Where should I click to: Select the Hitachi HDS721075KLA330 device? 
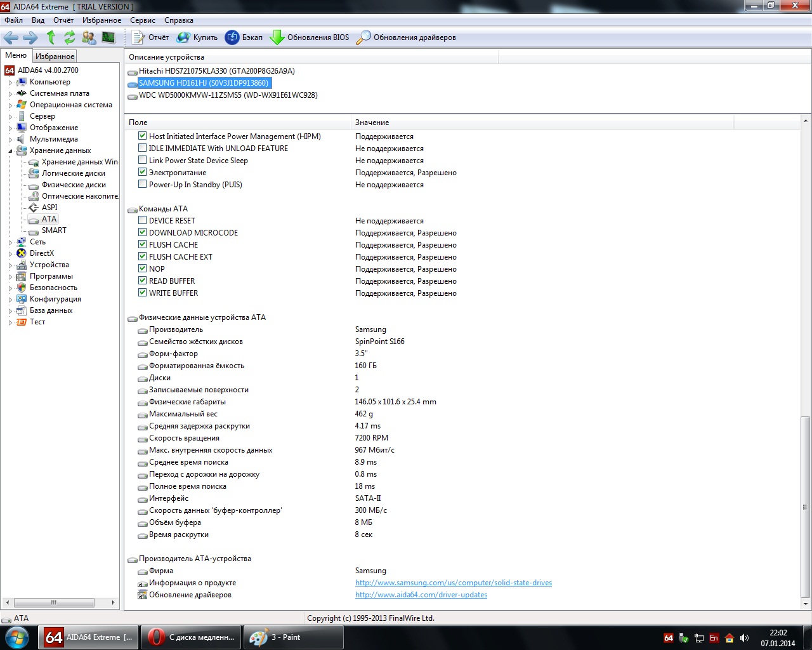216,71
